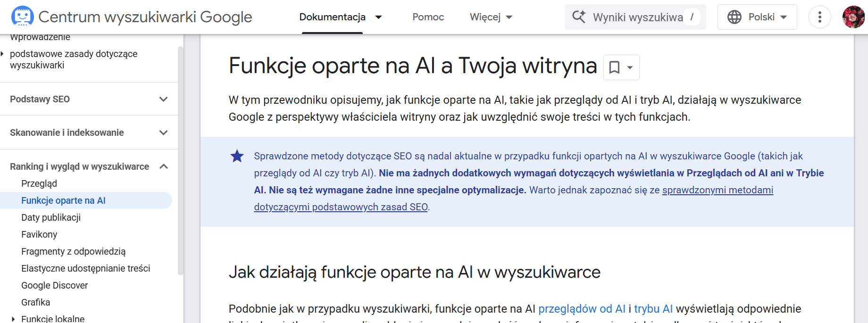Click the Podstawy SEO sidebar heading
This screenshot has width=868, height=323.
tap(40, 99)
